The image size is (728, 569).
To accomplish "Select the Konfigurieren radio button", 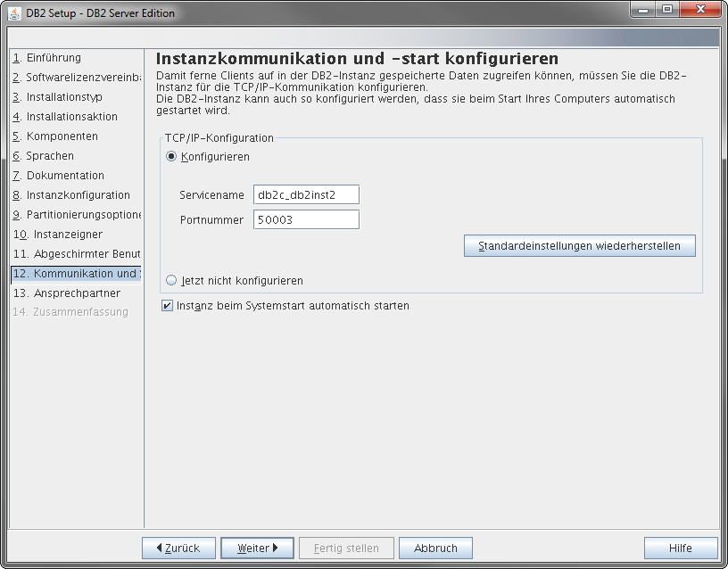I will click(x=171, y=157).
